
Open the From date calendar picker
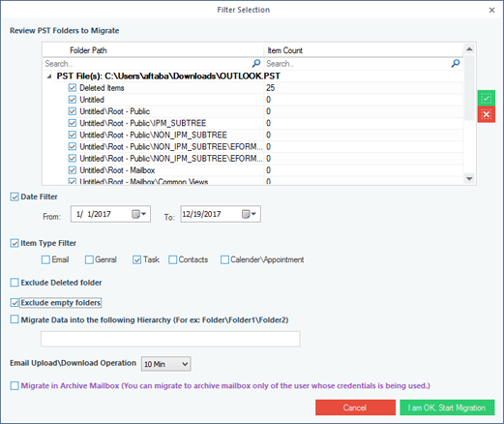point(139,214)
